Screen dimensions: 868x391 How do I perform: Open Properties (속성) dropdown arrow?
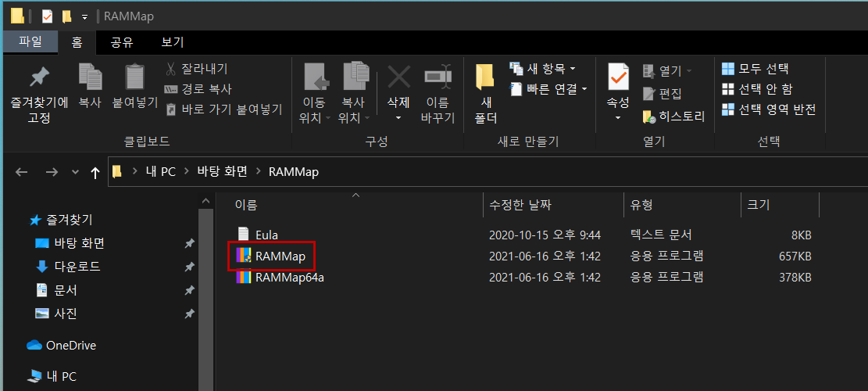(618, 118)
